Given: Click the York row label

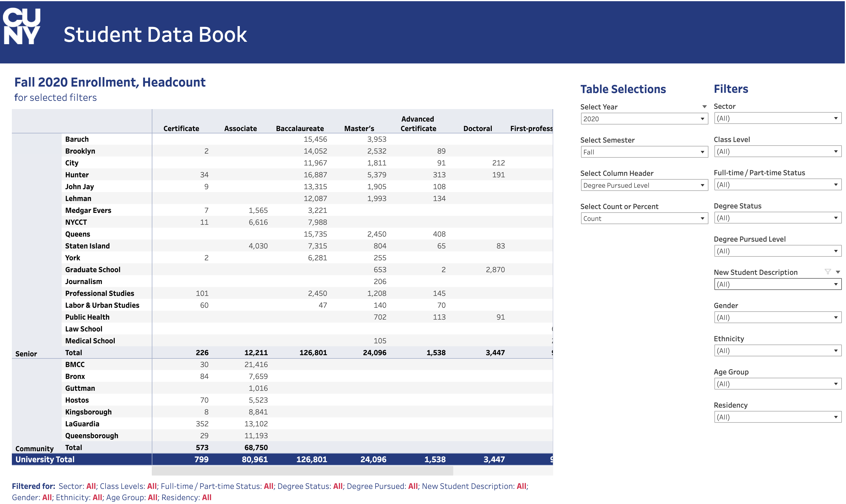Looking at the screenshot, I should 73,258.
